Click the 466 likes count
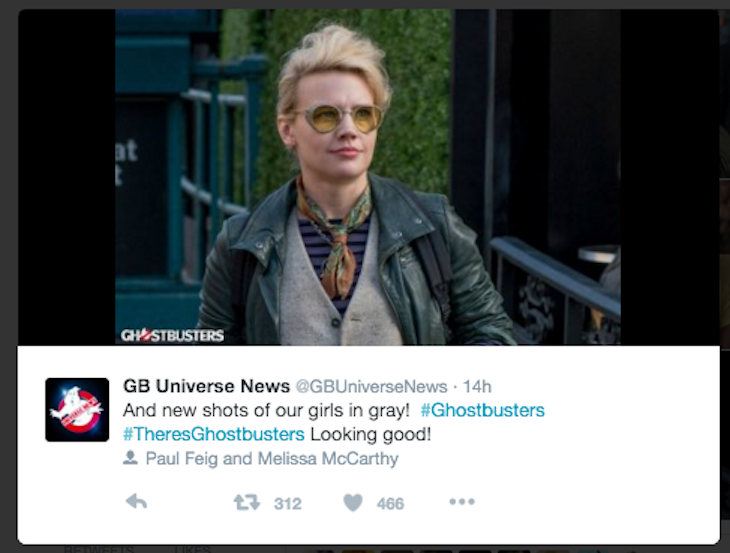The width and height of the screenshot is (730, 553). coord(390,504)
